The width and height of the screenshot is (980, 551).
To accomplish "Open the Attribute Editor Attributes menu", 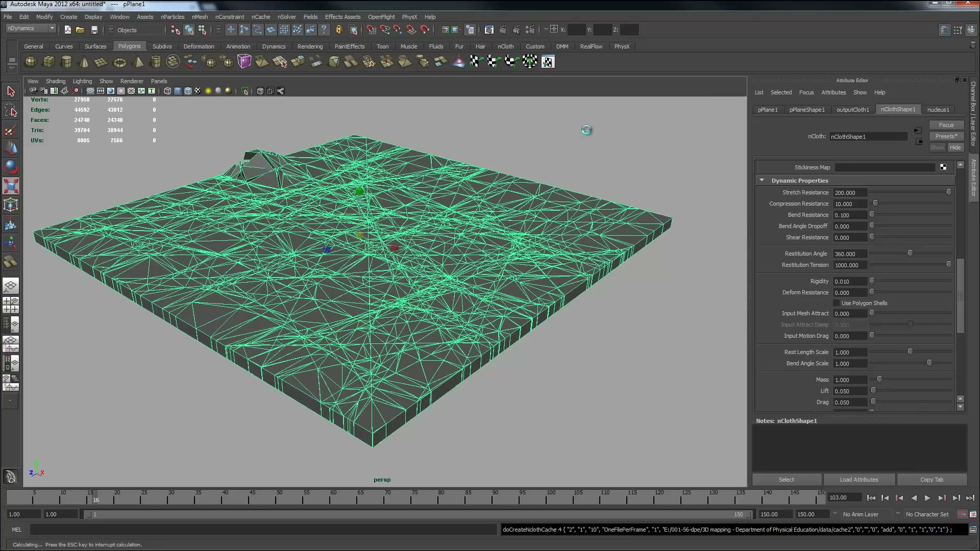I will [834, 92].
